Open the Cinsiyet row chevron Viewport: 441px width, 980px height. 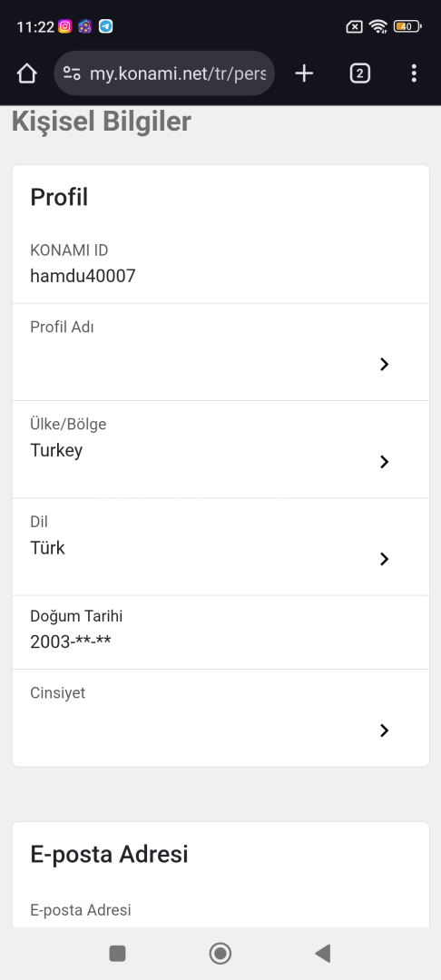[x=384, y=730]
